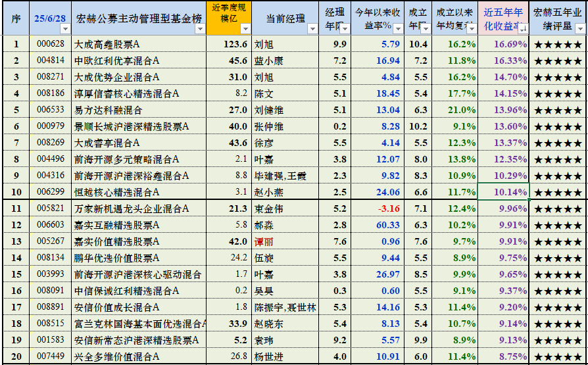The width and height of the screenshot is (588, 365).
Task: Select fund code cell 007449
Action: [x=50, y=356]
